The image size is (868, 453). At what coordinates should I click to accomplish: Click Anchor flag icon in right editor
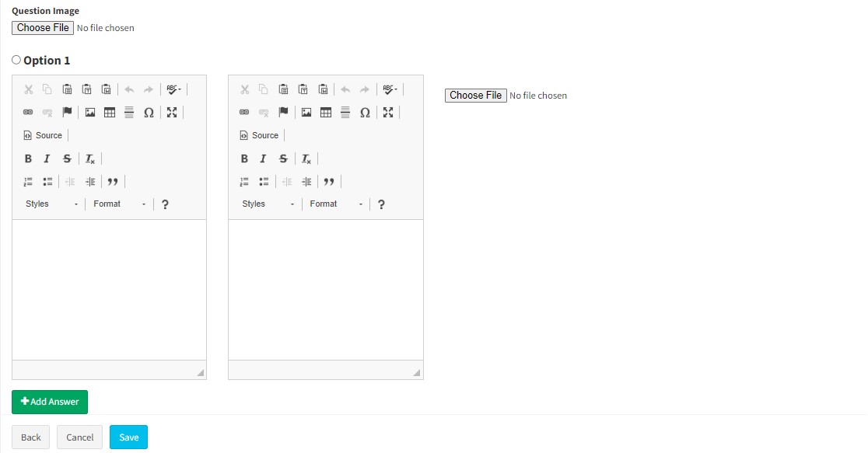click(284, 113)
